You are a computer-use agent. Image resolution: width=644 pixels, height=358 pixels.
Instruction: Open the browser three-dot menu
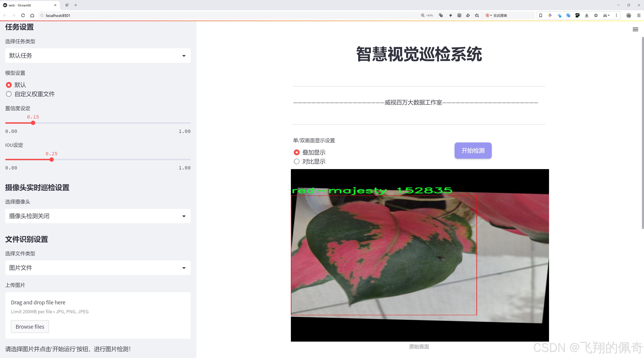coord(617,15)
